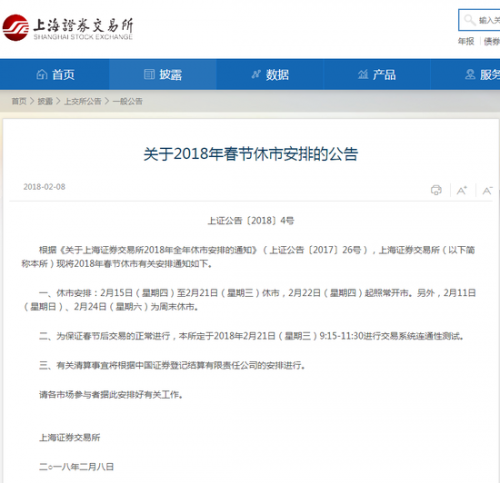Screen dimensions: 500x483
Task: Click the notice number 上证公告〔2018〕4号
Action: [251, 221]
